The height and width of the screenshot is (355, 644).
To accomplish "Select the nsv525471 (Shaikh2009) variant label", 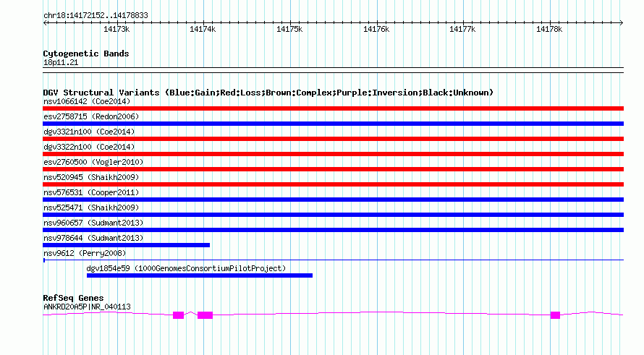I will pyautogui.click(x=91, y=208).
